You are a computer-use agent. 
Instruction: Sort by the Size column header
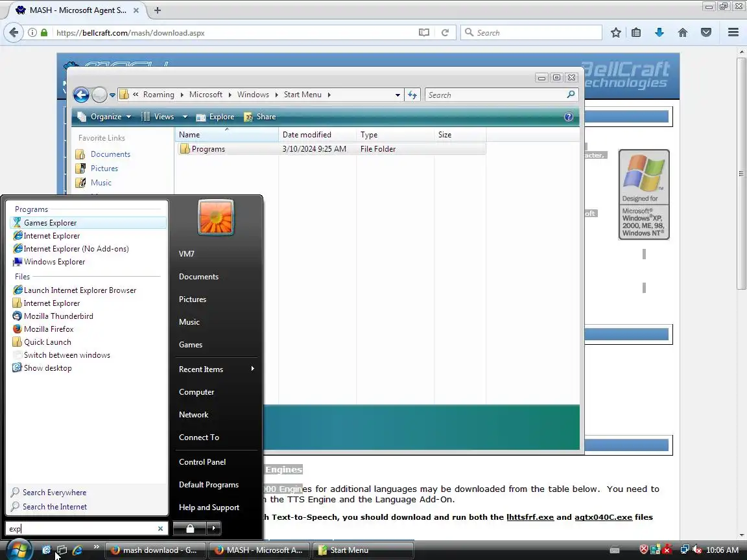click(460, 135)
